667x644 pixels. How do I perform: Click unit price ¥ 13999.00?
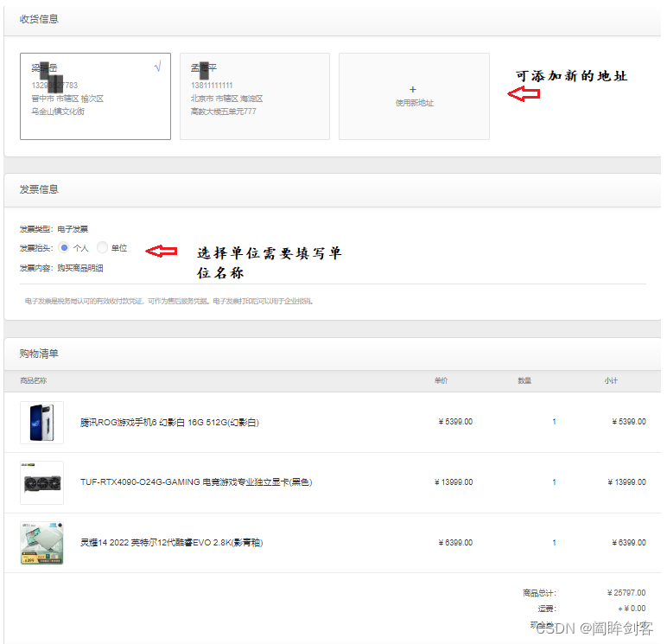(x=454, y=482)
